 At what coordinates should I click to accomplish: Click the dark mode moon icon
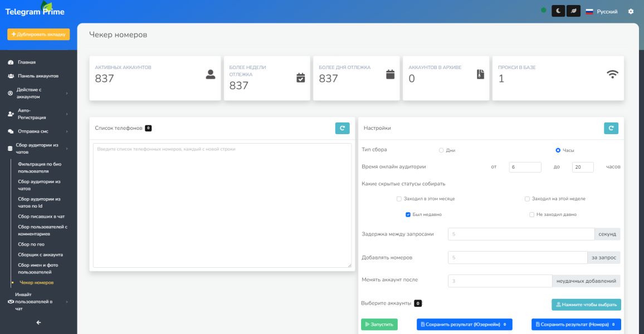pos(558,11)
